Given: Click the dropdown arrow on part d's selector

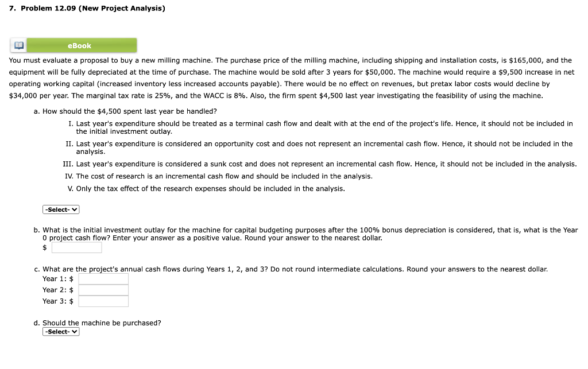Looking at the screenshot, I should coord(75,331).
